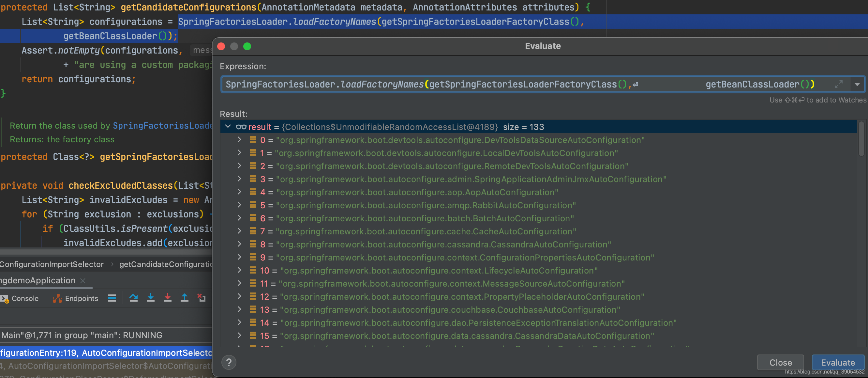Expand the expression field with expand icon
The width and height of the screenshot is (868, 378).
click(x=839, y=84)
